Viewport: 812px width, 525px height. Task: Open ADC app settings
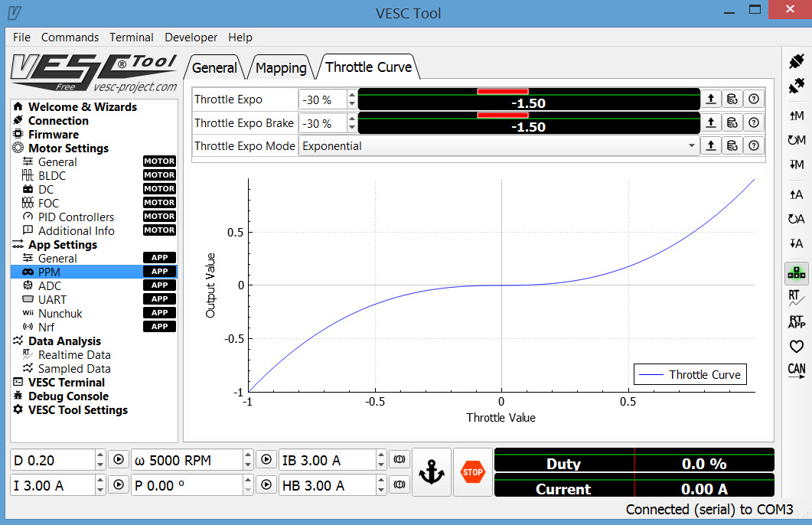coord(50,285)
